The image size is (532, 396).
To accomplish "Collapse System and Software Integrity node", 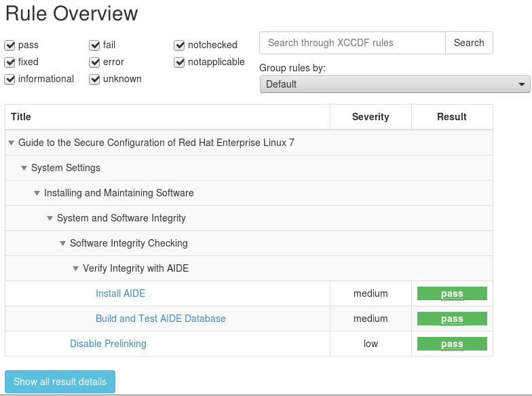I will [50, 218].
